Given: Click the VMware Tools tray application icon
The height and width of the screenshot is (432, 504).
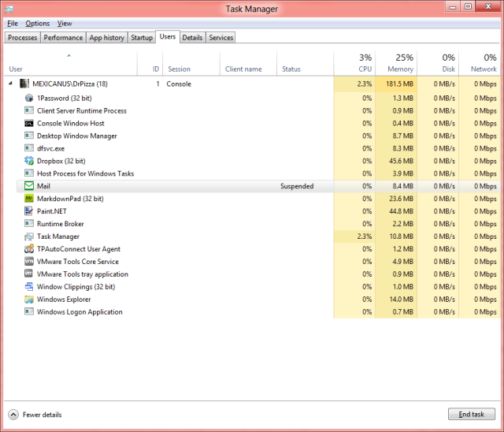Looking at the screenshot, I should 29,274.
